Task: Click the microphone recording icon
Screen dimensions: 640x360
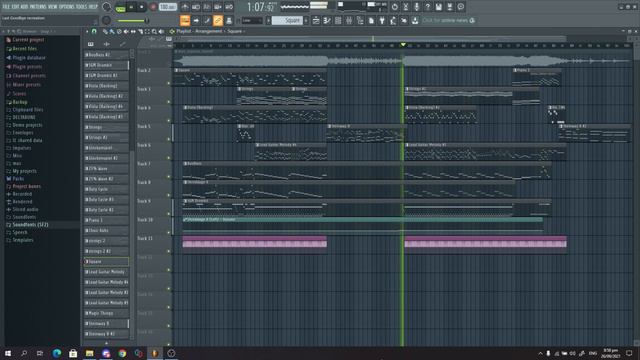Action: coord(416,7)
